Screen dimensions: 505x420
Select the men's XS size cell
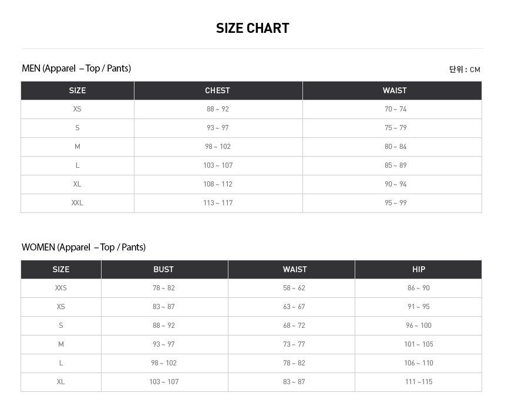[78, 109]
